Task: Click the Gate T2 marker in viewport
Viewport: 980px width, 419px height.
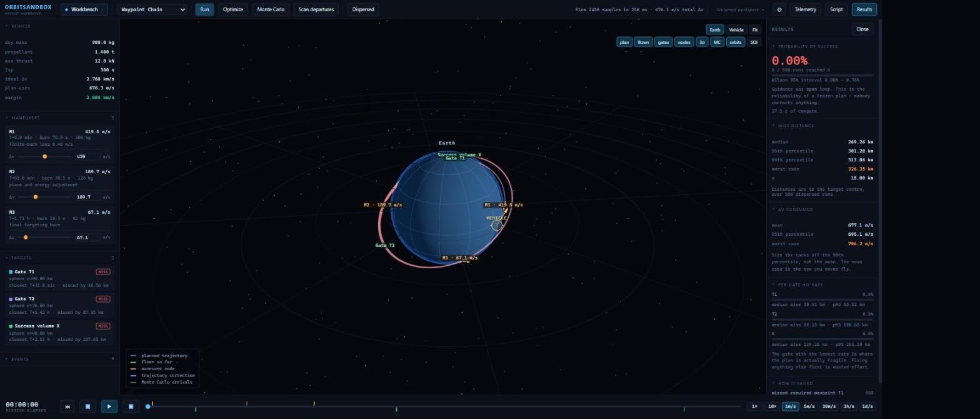Action: (385, 245)
